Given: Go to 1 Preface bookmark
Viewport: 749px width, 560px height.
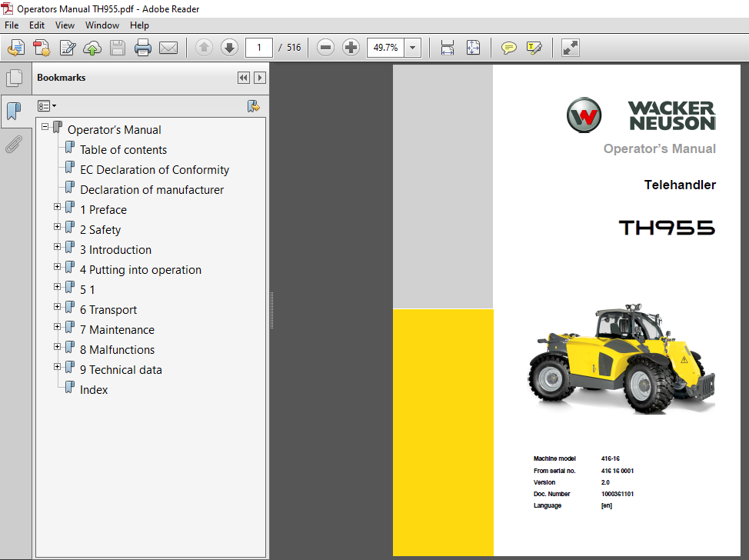Looking at the screenshot, I should click(x=103, y=210).
